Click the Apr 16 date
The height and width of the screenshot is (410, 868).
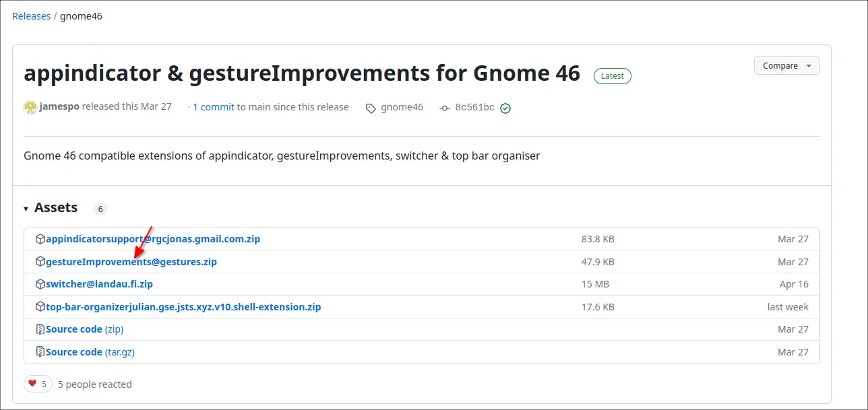tap(794, 284)
